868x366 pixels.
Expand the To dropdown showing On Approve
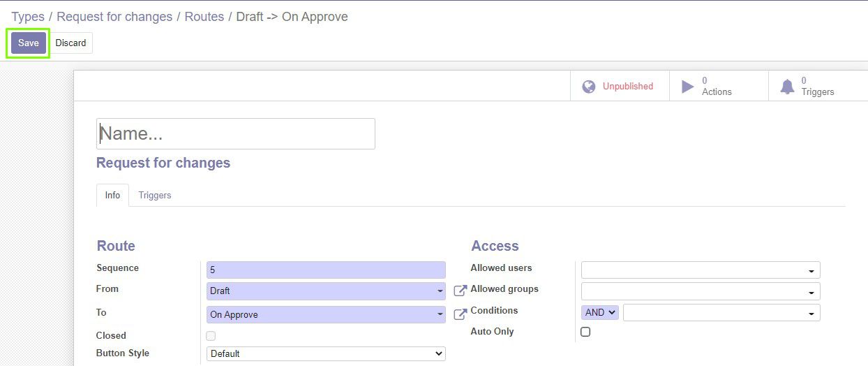(326, 314)
